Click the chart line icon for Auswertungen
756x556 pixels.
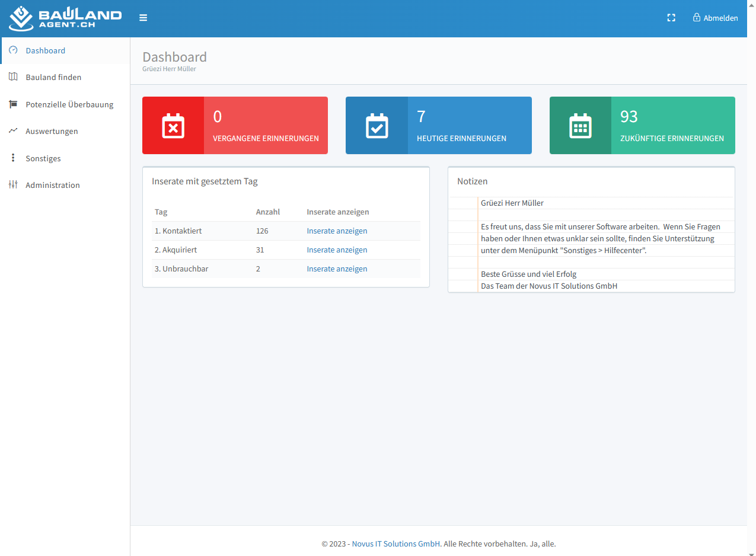[x=13, y=131]
